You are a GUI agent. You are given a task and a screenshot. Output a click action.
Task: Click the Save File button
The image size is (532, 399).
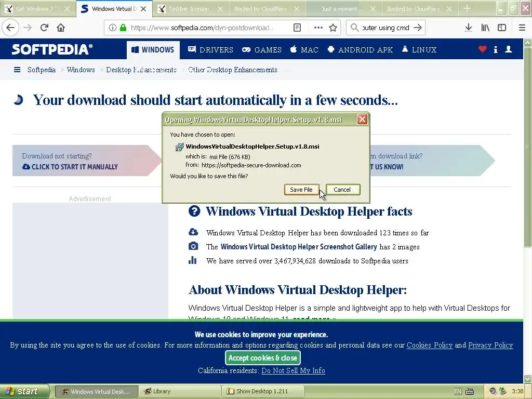(301, 190)
